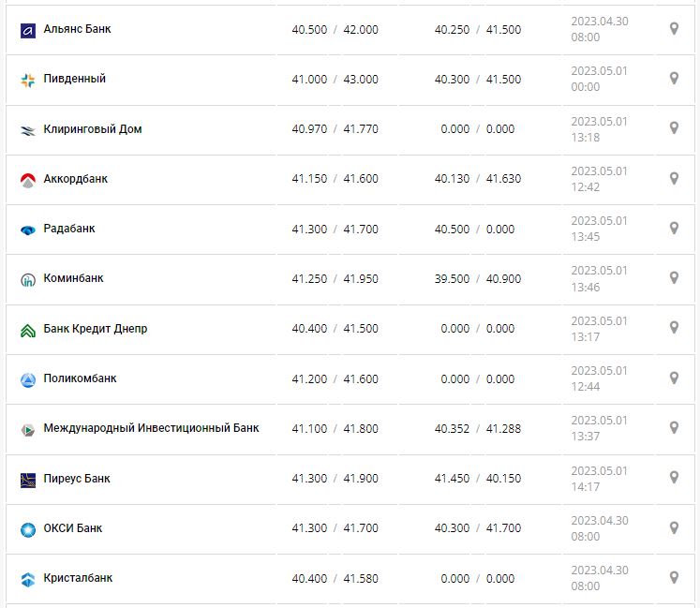Click Коминбанк update time 2023.05.01 13:46
The height and width of the screenshot is (608, 700).
tap(600, 278)
